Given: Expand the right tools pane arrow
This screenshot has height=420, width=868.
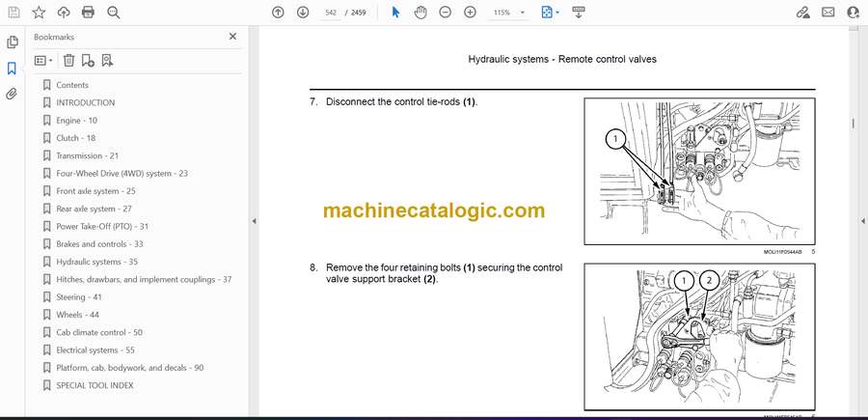Looking at the screenshot, I should pyautogui.click(x=862, y=221).
